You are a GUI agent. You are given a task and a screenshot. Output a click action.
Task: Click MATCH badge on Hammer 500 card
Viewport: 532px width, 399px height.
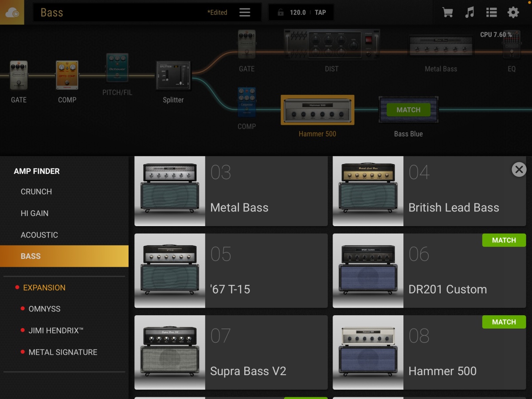tap(504, 322)
